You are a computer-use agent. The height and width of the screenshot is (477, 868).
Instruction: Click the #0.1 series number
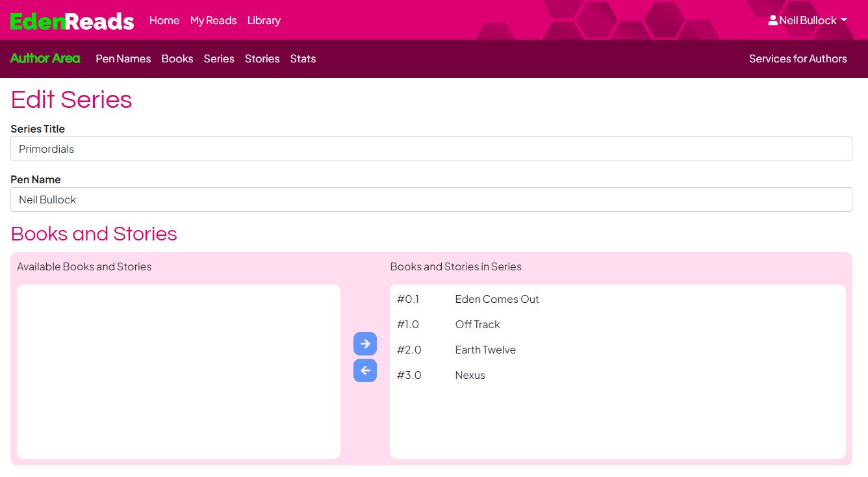pos(408,299)
